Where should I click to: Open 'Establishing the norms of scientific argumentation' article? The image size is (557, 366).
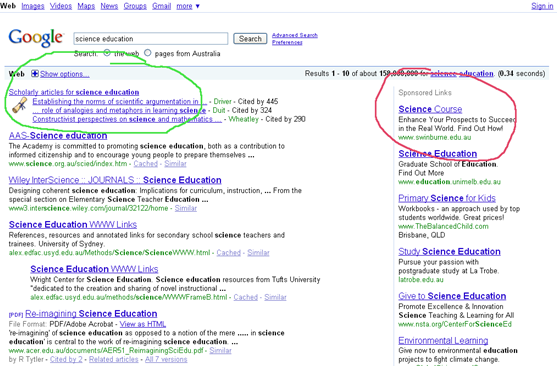119,101
